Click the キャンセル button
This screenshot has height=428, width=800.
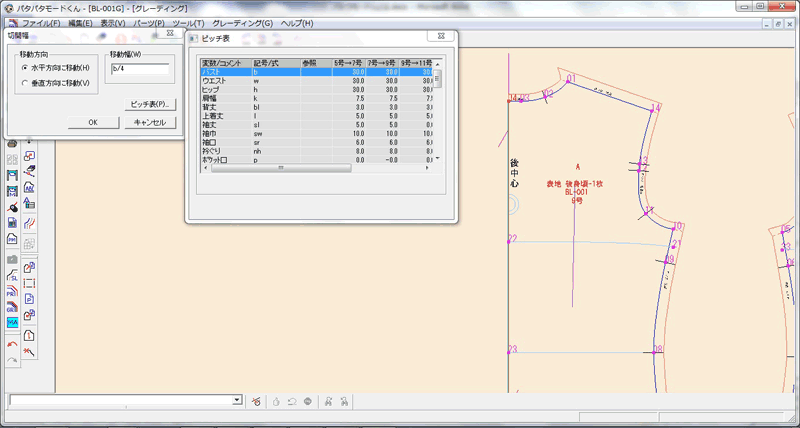tap(149, 122)
